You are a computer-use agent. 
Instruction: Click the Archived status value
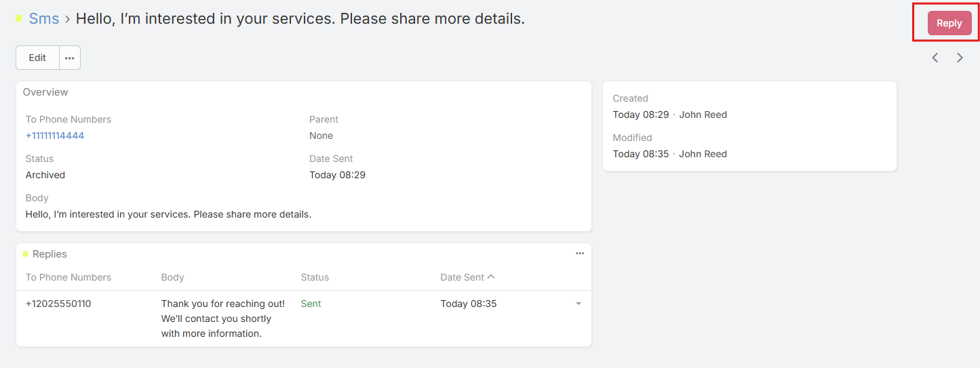45,175
